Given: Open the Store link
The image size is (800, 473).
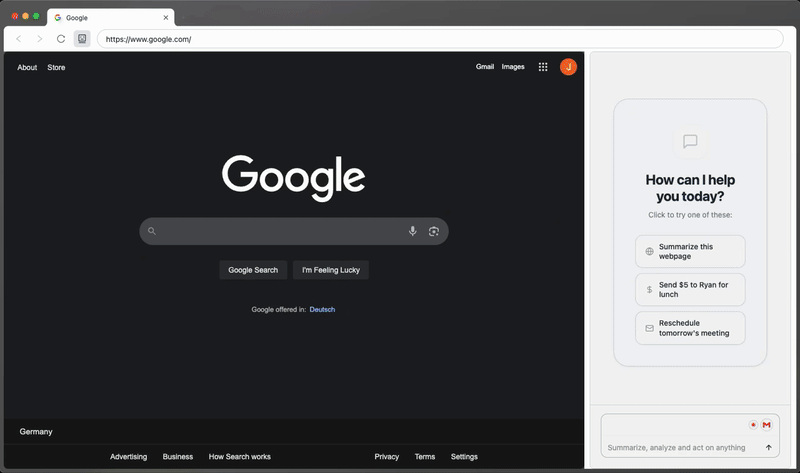Looking at the screenshot, I should 56,67.
